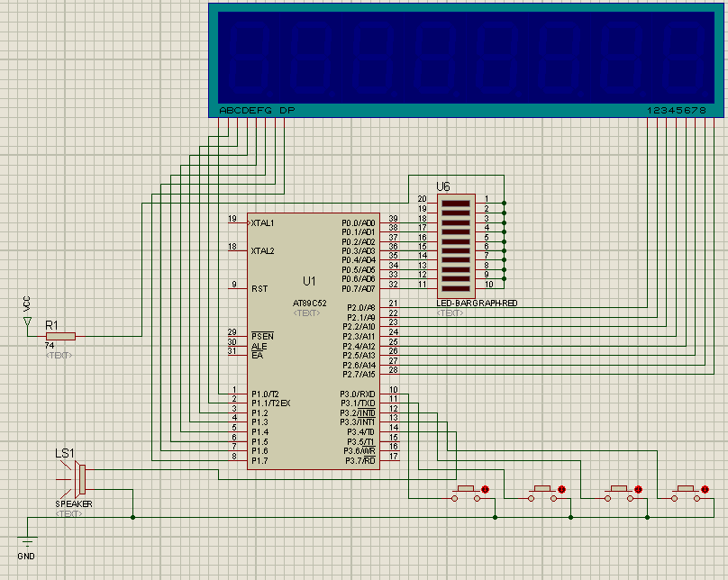
Task: Click the VCC label text
Action: (27, 304)
